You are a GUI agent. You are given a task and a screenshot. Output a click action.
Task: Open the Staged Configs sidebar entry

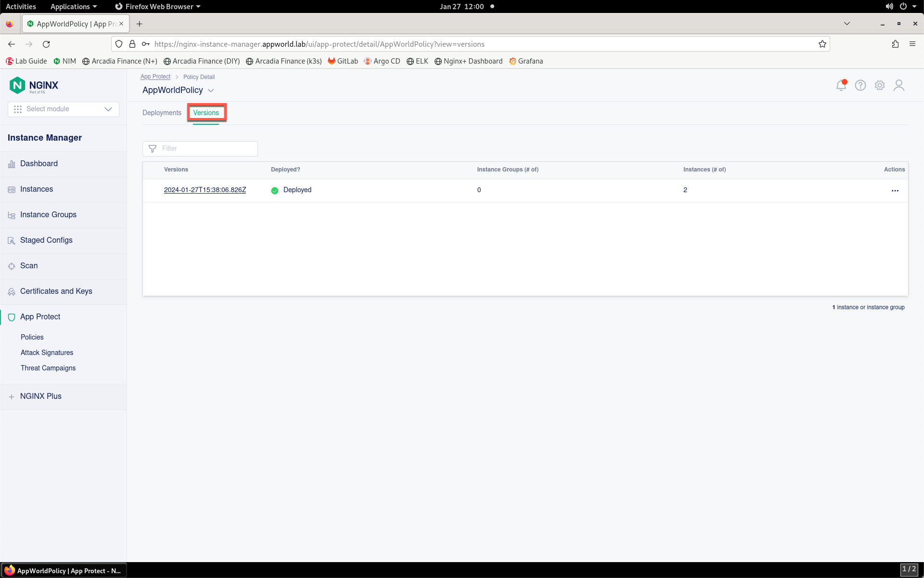63,241
